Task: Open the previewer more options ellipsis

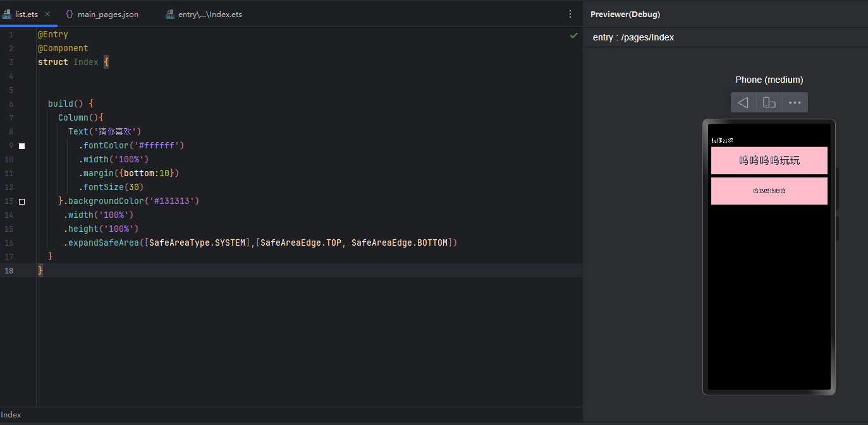Action: 795,102
